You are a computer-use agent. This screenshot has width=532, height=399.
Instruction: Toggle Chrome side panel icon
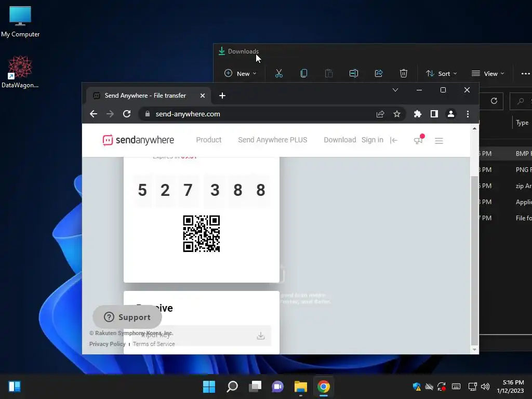pos(434,114)
